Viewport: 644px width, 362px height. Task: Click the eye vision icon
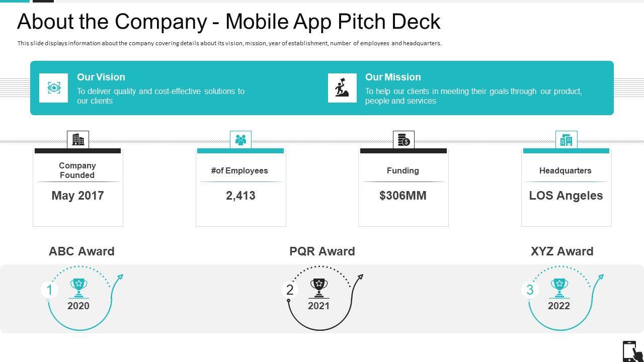53,88
